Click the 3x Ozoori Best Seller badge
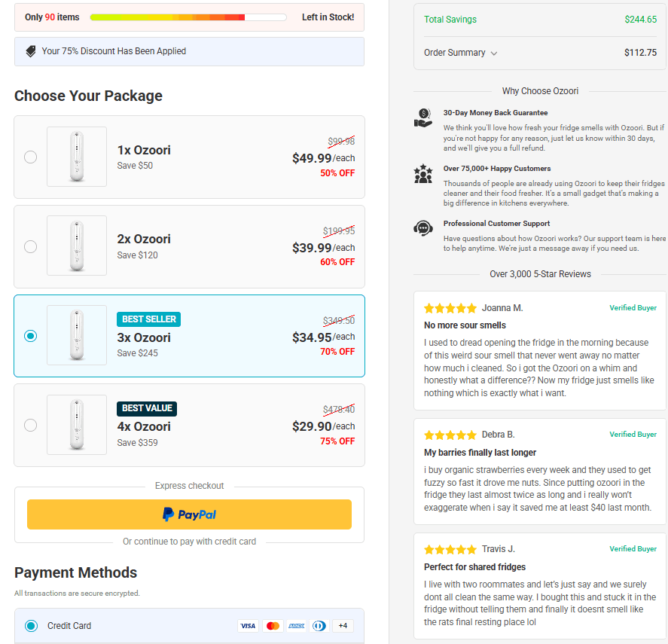The image size is (668, 644). point(148,319)
